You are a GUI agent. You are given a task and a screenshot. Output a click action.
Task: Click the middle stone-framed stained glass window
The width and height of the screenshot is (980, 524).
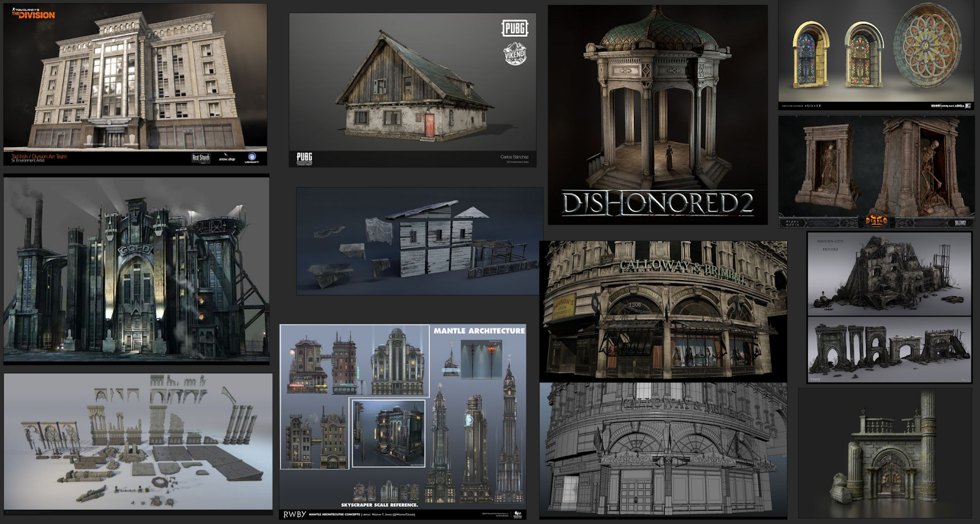863,55
